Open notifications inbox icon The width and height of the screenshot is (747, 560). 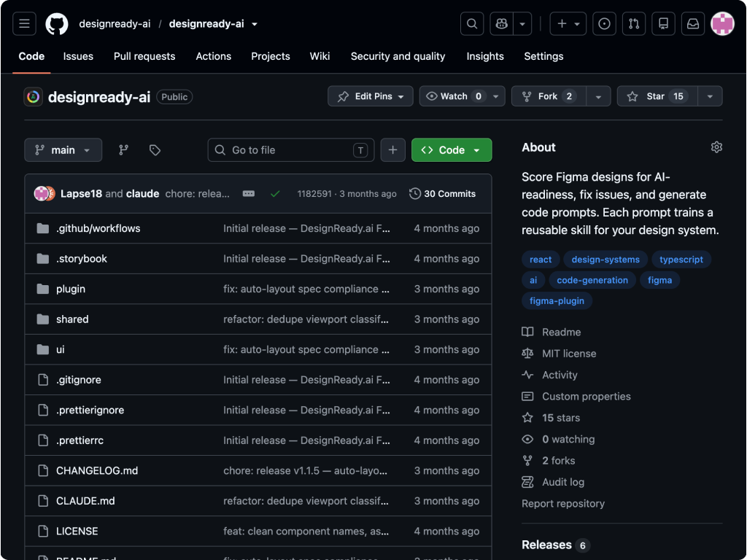693,24
